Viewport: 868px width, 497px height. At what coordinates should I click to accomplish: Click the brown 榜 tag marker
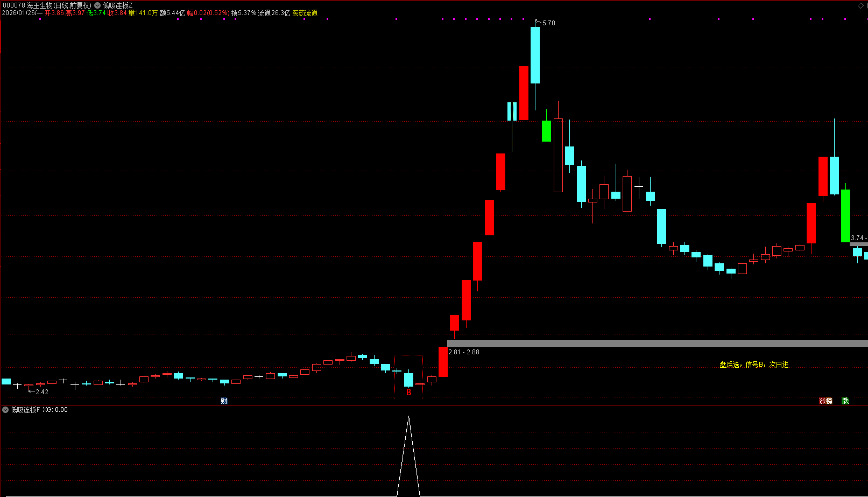(x=829, y=401)
